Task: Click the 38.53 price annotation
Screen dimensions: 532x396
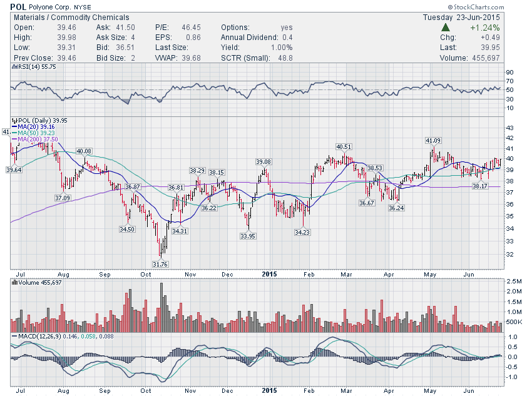Action: [x=374, y=168]
